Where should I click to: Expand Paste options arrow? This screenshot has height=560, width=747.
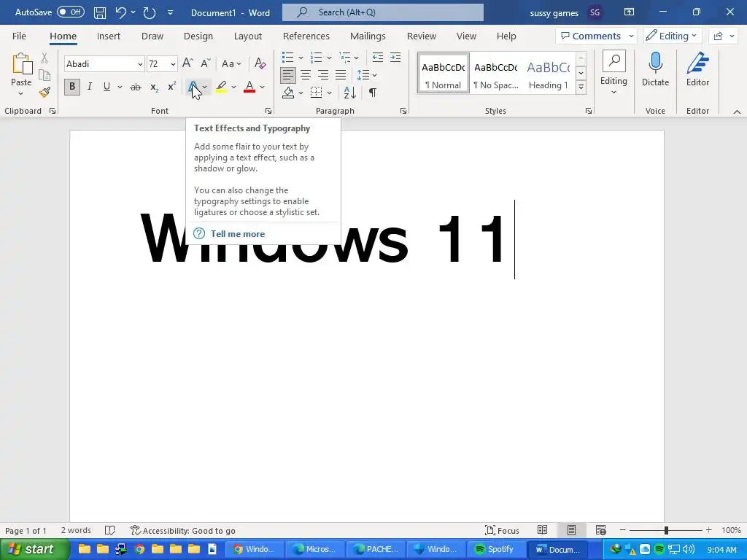tap(20, 94)
